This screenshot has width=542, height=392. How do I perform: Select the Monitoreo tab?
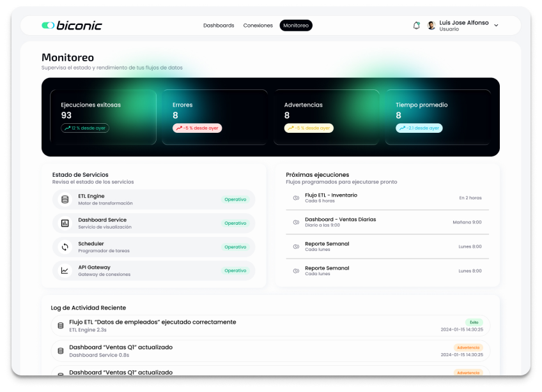coord(296,26)
